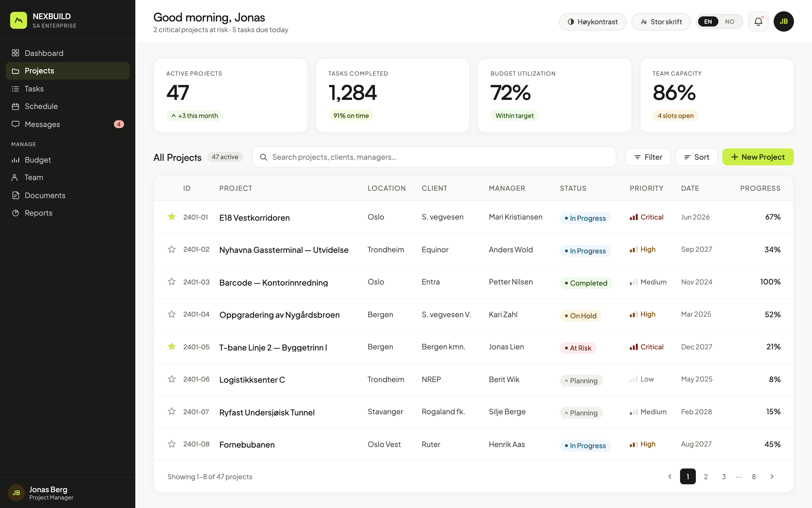Viewport: 812px width, 508px height.
Task: Click the Active Projects stat card
Action: [231, 95]
